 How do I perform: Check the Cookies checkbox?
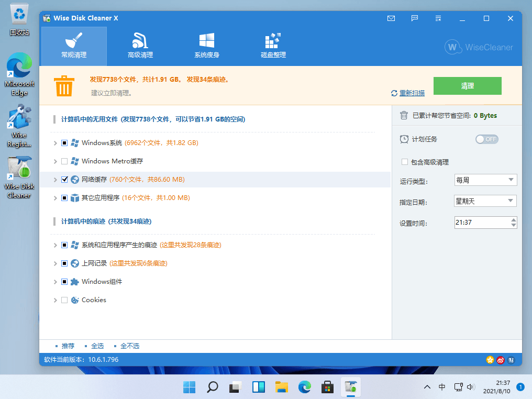tap(64, 300)
